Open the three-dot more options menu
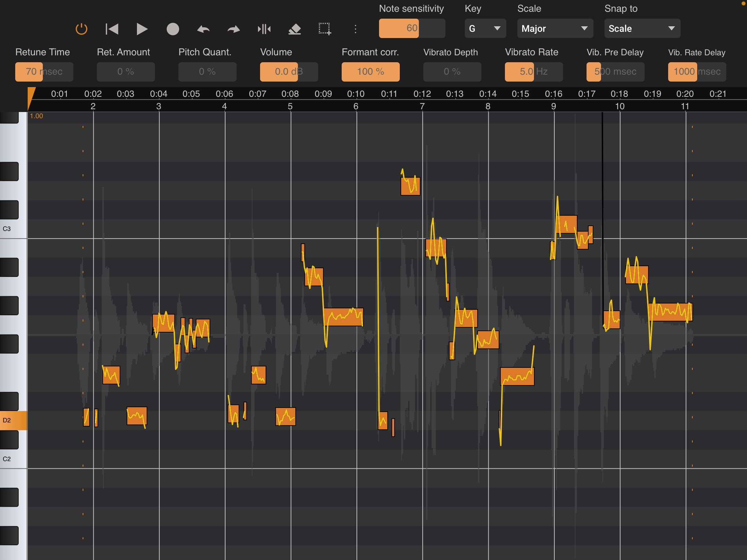Viewport: 747px width, 560px height. click(356, 29)
